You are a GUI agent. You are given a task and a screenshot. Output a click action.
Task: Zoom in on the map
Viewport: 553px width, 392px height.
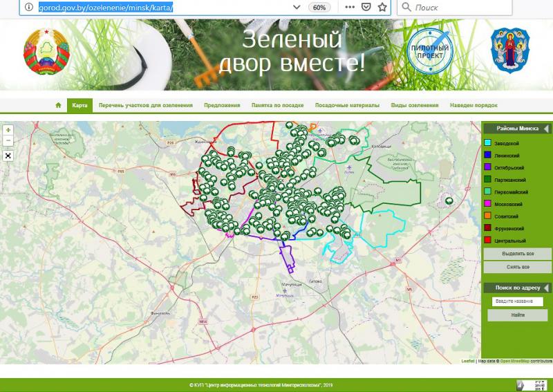tap(8, 130)
